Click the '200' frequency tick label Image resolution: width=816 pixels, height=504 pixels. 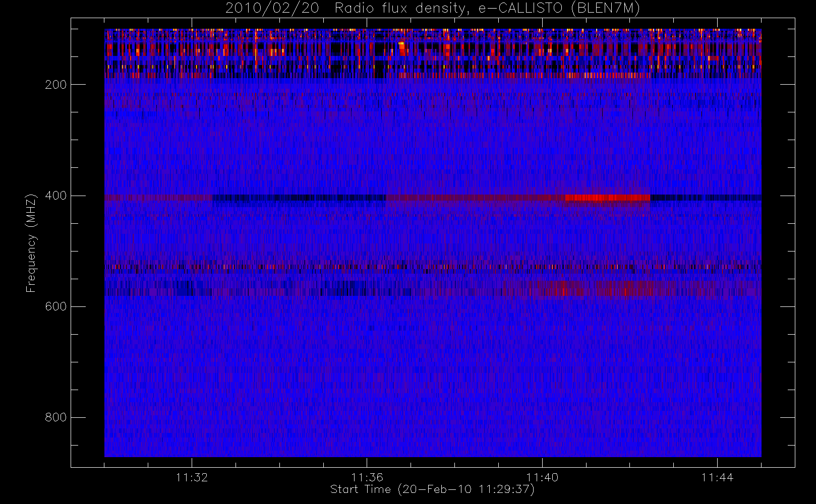click(x=55, y=85)
